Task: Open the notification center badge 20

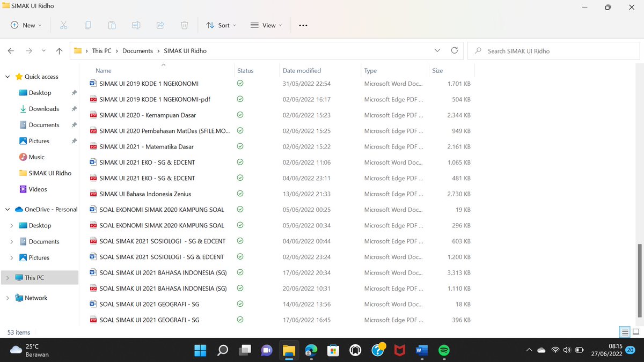Action: (x=631, y=350)
